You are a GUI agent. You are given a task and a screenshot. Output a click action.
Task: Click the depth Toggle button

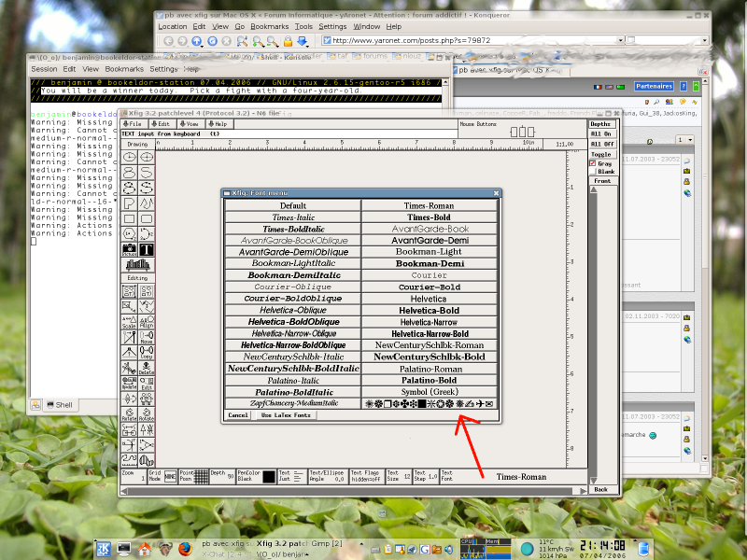[602, 154]
